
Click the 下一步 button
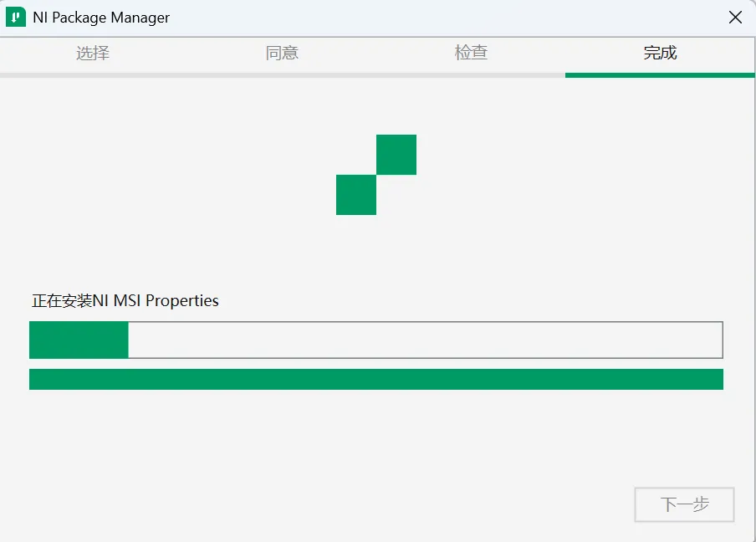(x=684, y=504)
